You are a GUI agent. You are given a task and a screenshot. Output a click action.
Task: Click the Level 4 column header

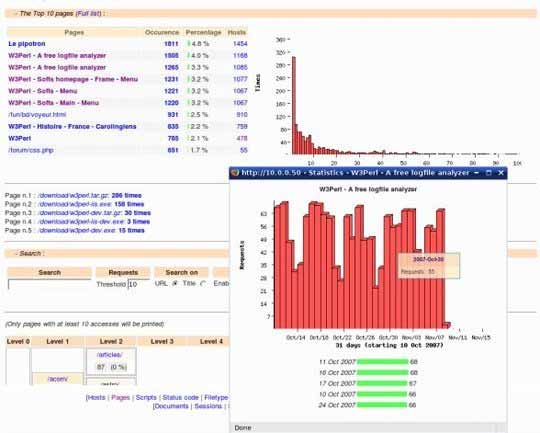point(211,341)
